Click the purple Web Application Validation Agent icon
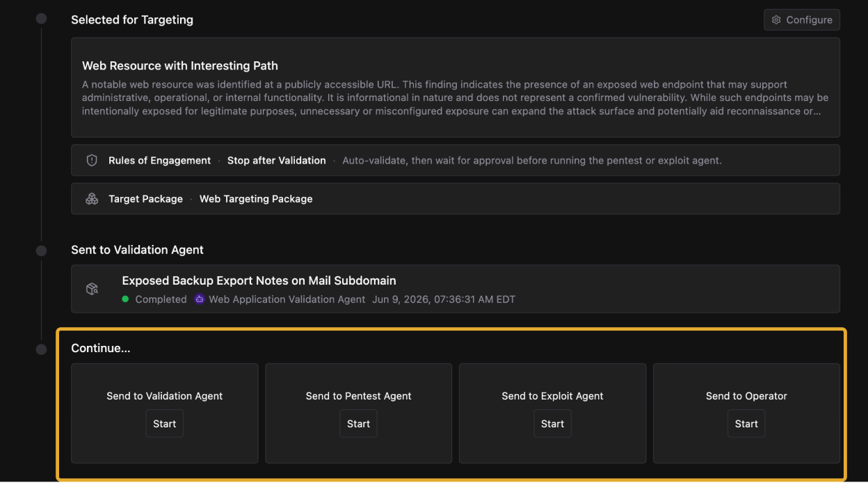868x483 pixels. tap(200, 299)
